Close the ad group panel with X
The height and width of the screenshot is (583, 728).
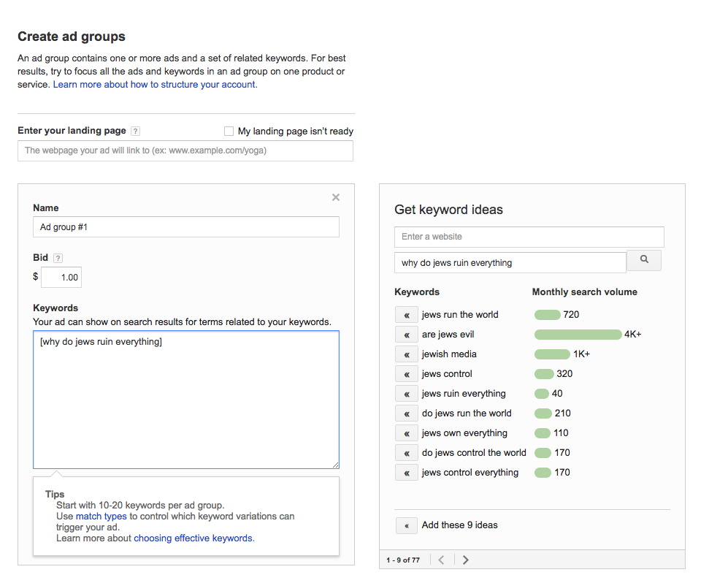(x=336, y=197)
